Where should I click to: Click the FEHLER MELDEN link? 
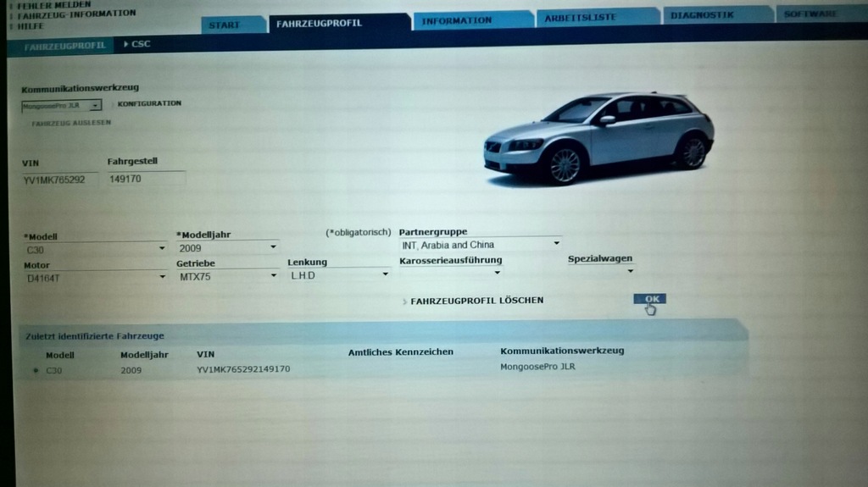[x=53, y=5]
